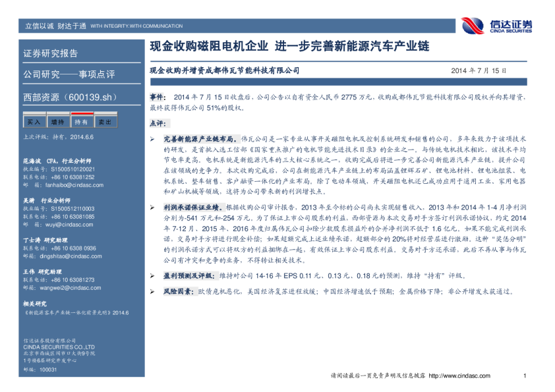Click the 证券研究报告 sidebar header
555x392 pixels.
[x=51, y=53]
